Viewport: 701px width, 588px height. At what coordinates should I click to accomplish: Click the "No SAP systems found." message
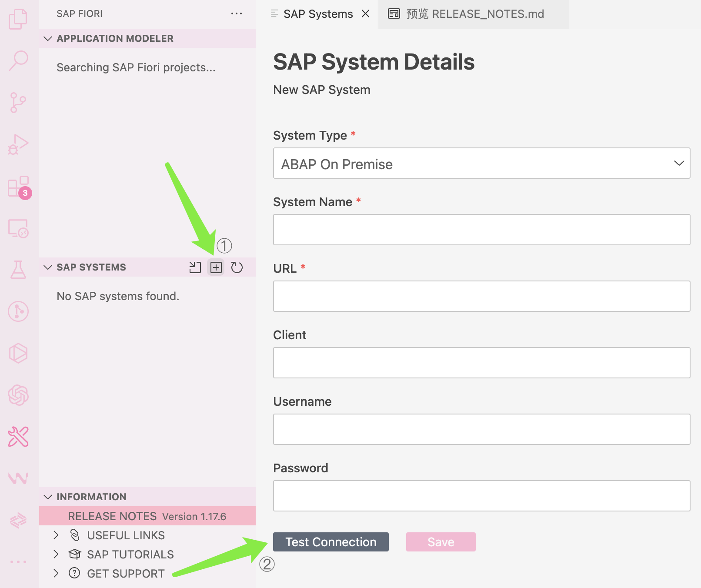[118, 296]
